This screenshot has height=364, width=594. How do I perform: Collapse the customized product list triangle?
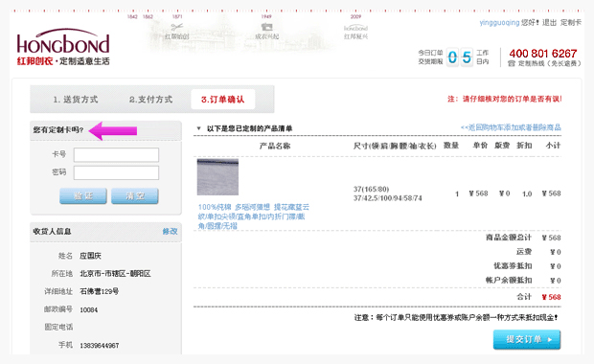coord(198,128)
